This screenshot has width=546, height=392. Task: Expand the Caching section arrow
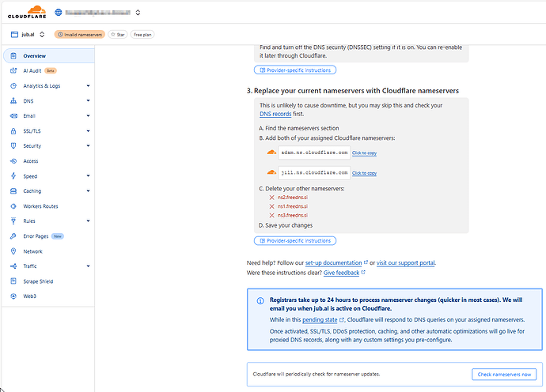[x=88, y=190]
